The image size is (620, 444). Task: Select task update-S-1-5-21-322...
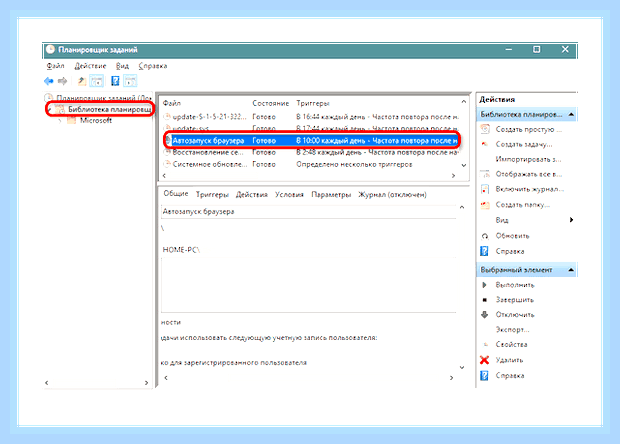(311, 117)
